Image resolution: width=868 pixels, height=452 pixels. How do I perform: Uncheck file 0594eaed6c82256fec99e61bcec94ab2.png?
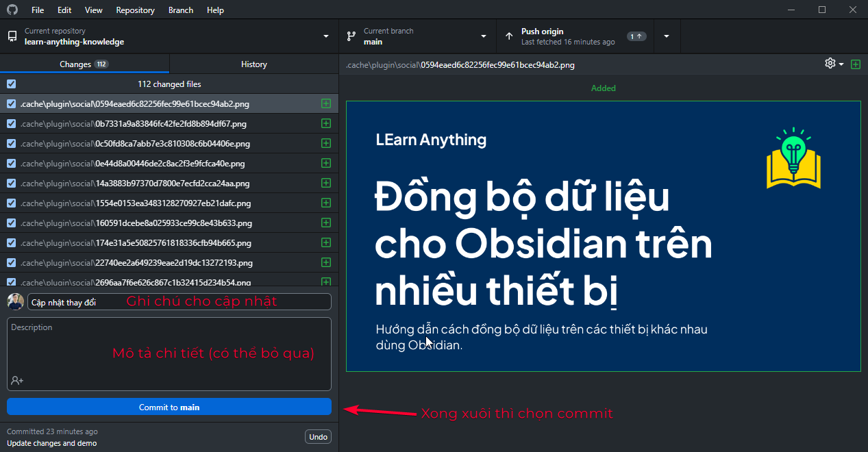pyautogui.click(x=11, y=103)
